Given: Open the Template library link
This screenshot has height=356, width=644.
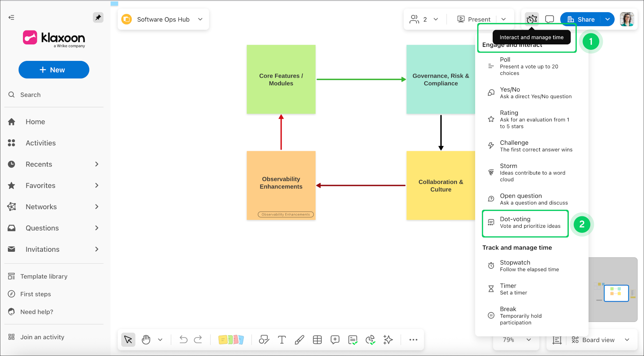Looking at the screenshot, I should pos(44,276).
